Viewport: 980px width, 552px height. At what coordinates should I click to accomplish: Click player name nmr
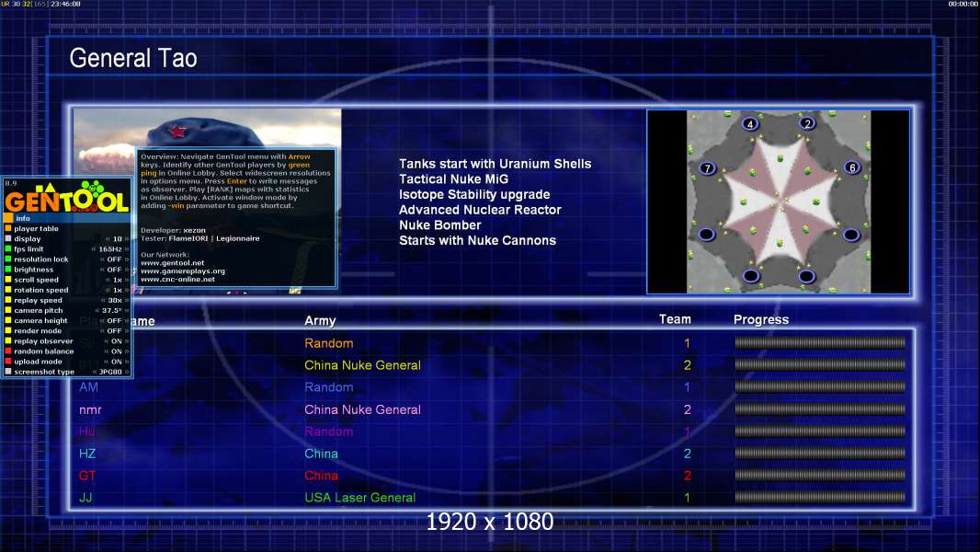[x=90, y=410]
